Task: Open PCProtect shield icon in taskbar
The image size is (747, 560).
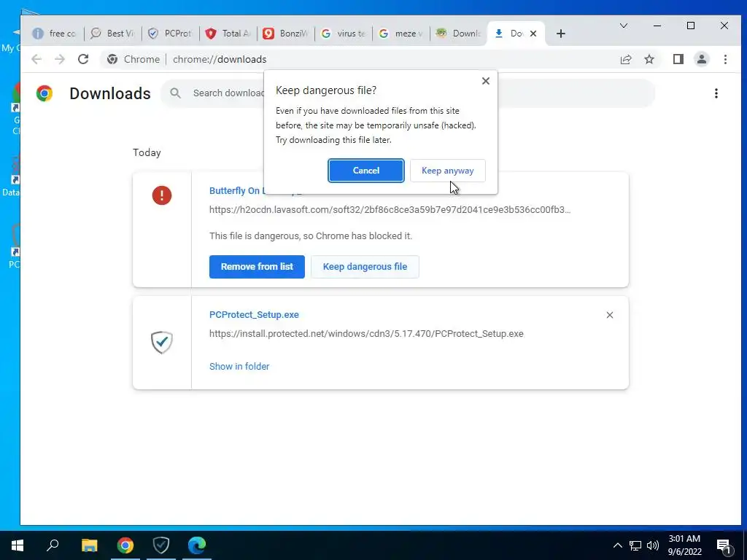Action: point(161,545)
